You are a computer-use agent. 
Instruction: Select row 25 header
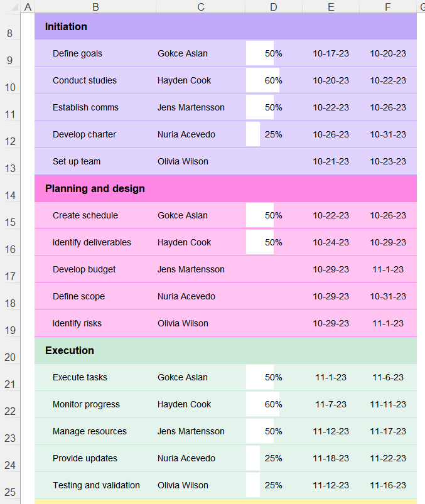tap(10, 485)
